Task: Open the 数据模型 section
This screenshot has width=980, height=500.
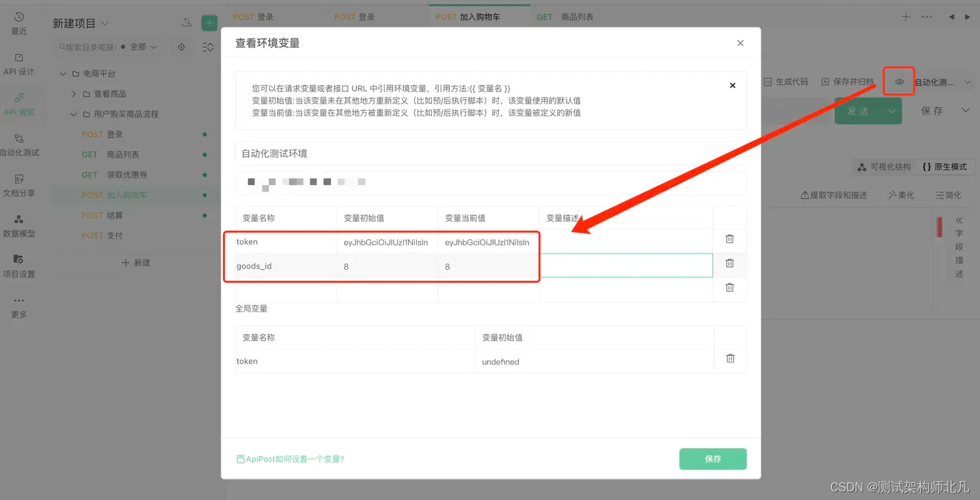Action: tap(19, 226)
